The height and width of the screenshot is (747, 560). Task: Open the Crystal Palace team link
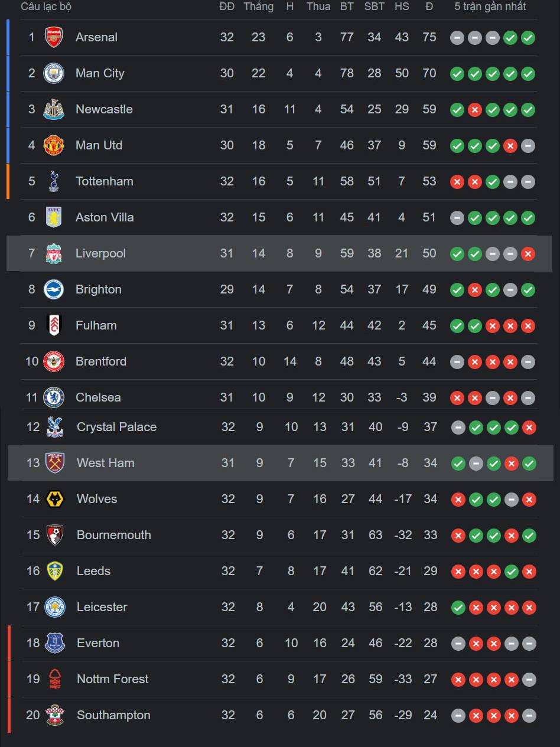pos(116,427)
